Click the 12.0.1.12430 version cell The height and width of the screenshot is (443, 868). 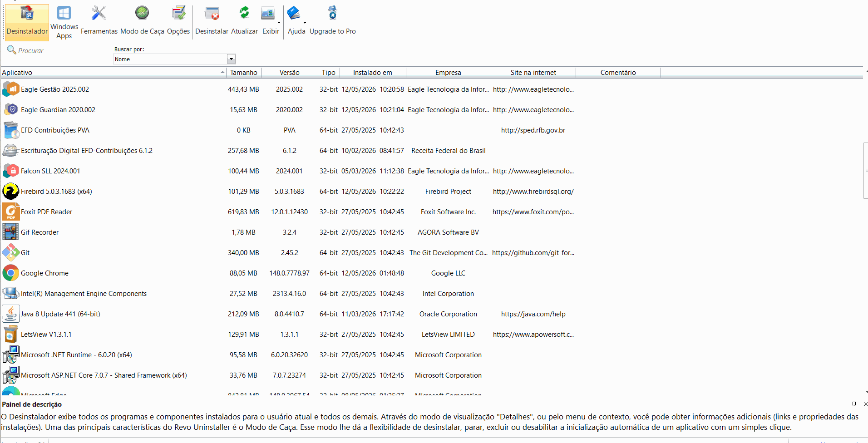290,212
